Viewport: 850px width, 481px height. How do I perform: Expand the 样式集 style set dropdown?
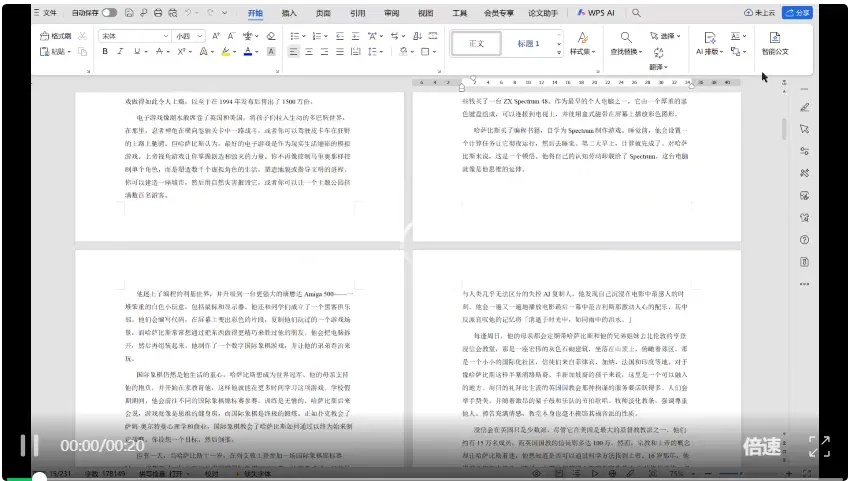pos(583,43)
